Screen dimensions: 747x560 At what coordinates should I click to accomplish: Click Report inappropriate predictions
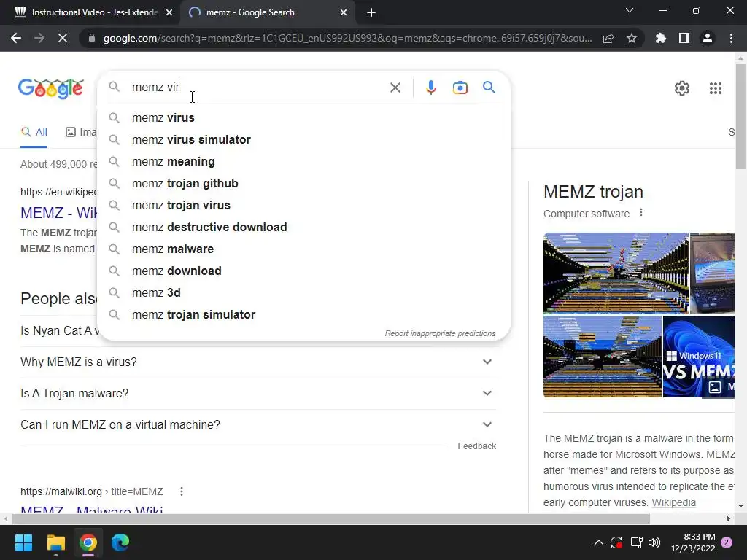coord(440,333)
